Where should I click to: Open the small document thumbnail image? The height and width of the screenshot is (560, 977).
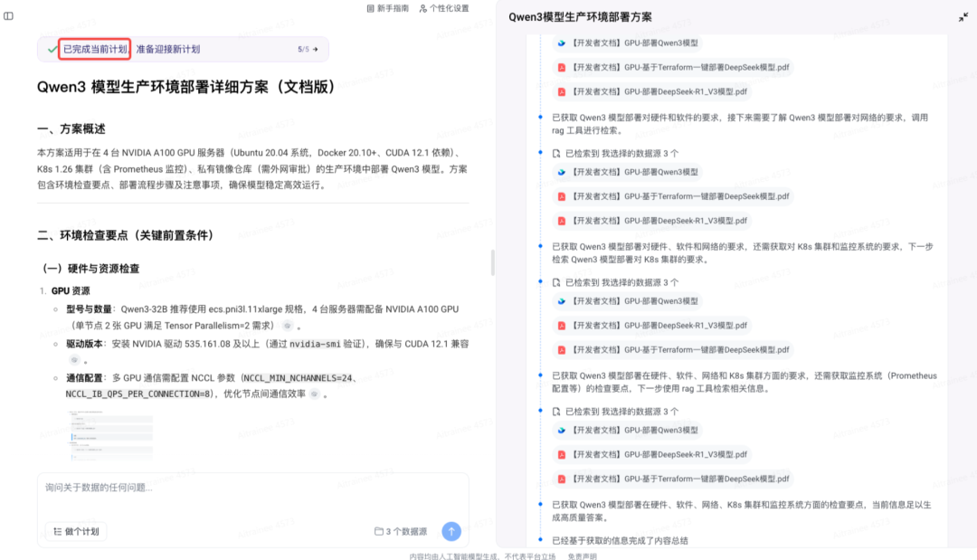coord(109,434)
